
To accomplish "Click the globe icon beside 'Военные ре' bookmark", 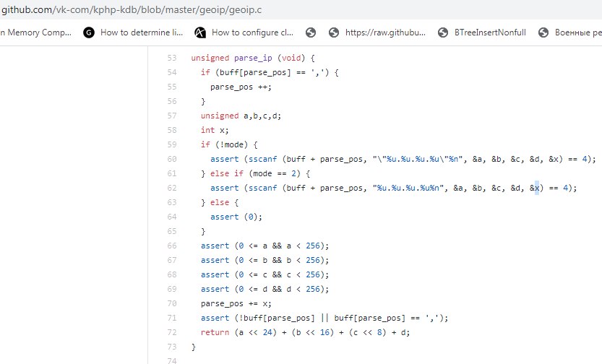I will point(543,32).
